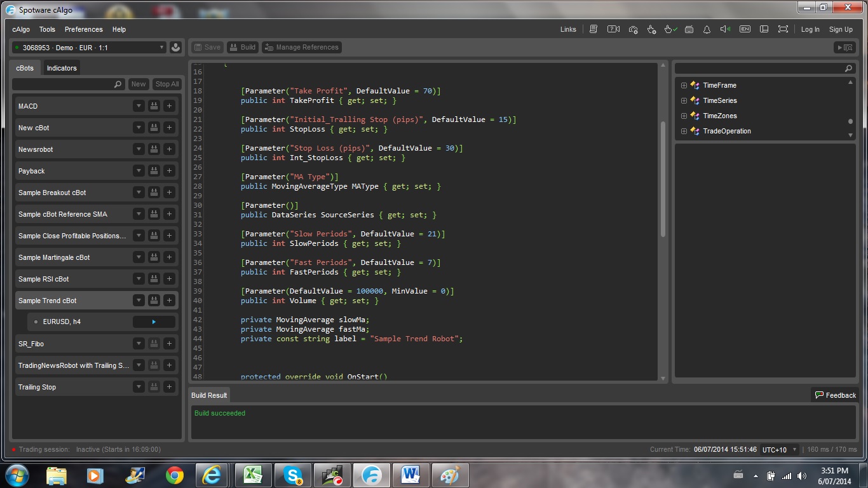
Task: Open the video help camera icon
Action: click(x=613, y=29)
